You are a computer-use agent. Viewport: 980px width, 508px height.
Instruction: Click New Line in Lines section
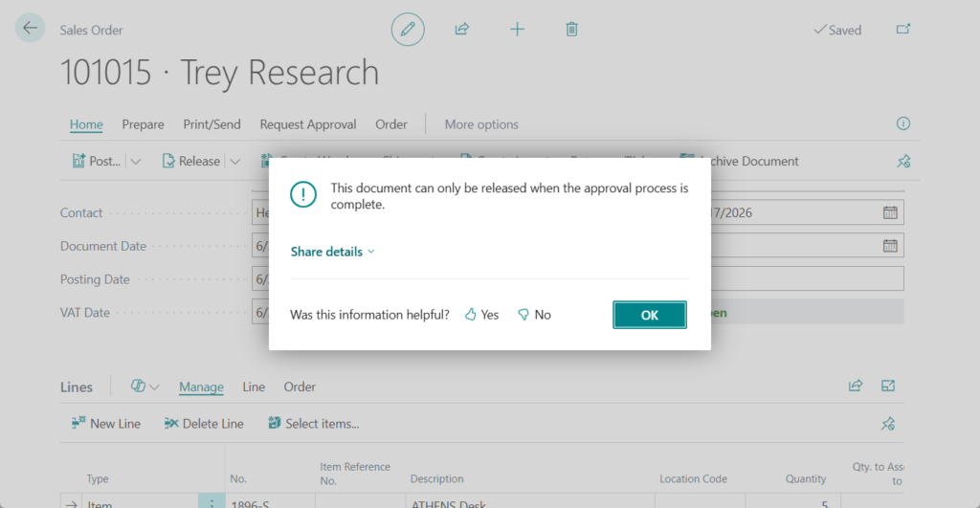pos(105,424)
